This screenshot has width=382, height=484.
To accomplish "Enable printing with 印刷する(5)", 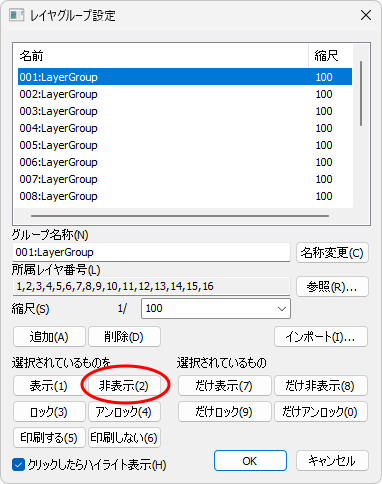I will tap(49, 437).
